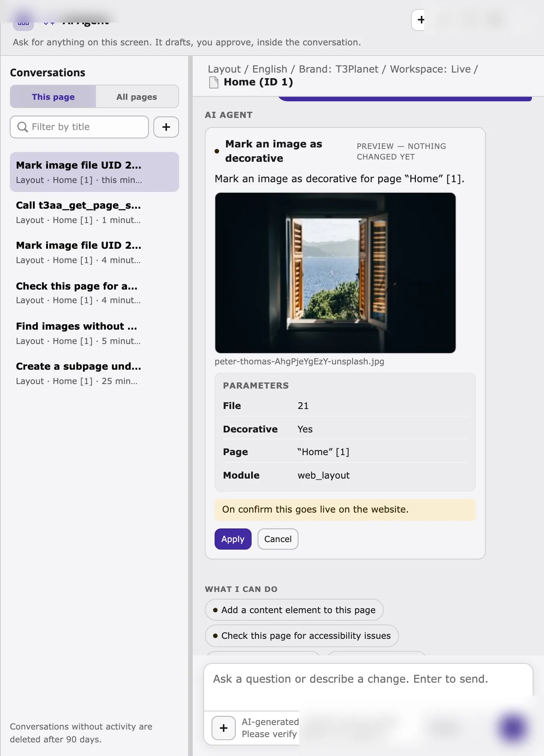Screen dimensions: 544x756
Task: Open the Call t3aa_get_page_s… conversation
Action: click(94, 212)
